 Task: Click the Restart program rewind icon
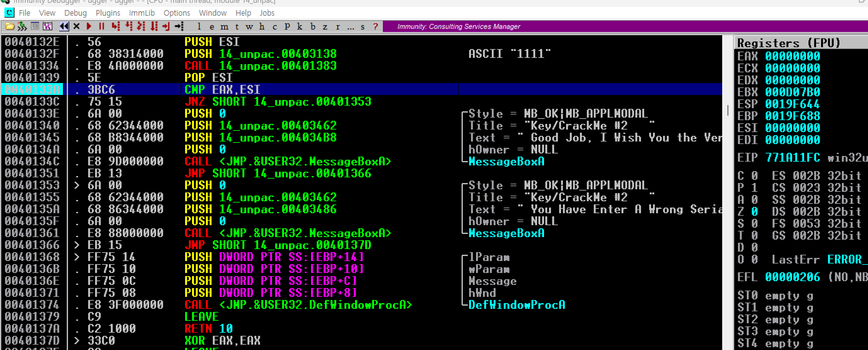click(x=64, y=26)
